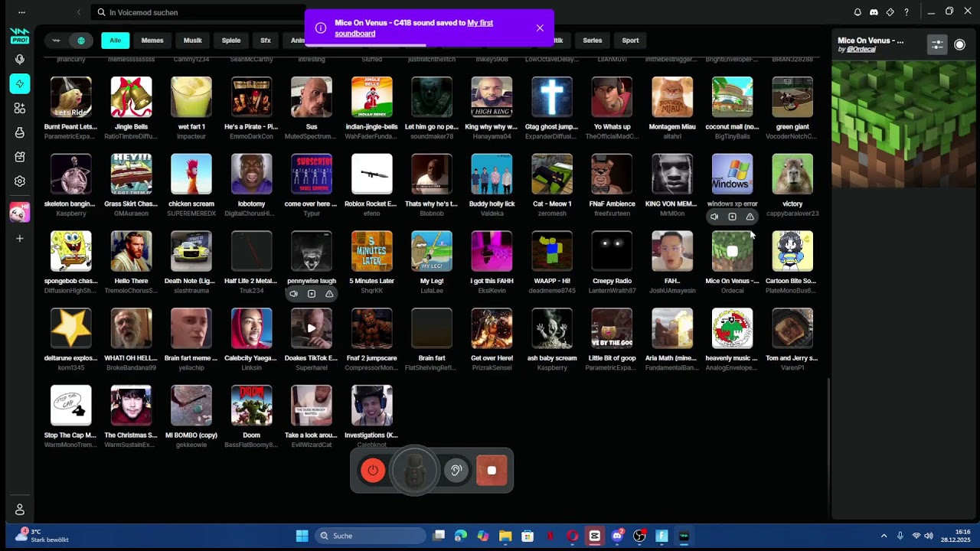This screenshot has height=551, width=980.
Task: Play the Jingle Bells sound thumbnail
Action: [x=131, y=97]
